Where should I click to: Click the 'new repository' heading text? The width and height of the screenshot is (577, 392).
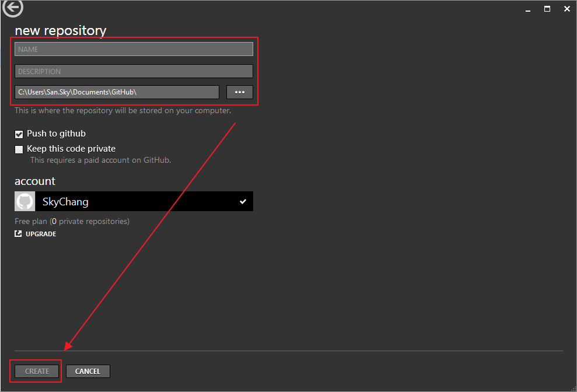(61, 30)
